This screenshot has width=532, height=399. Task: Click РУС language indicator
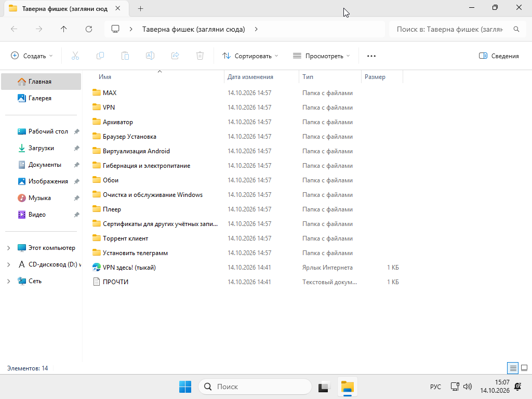435,387
